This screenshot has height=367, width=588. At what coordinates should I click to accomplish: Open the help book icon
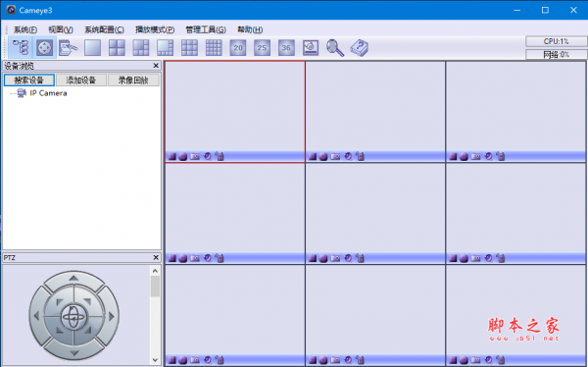coord(360,48)
